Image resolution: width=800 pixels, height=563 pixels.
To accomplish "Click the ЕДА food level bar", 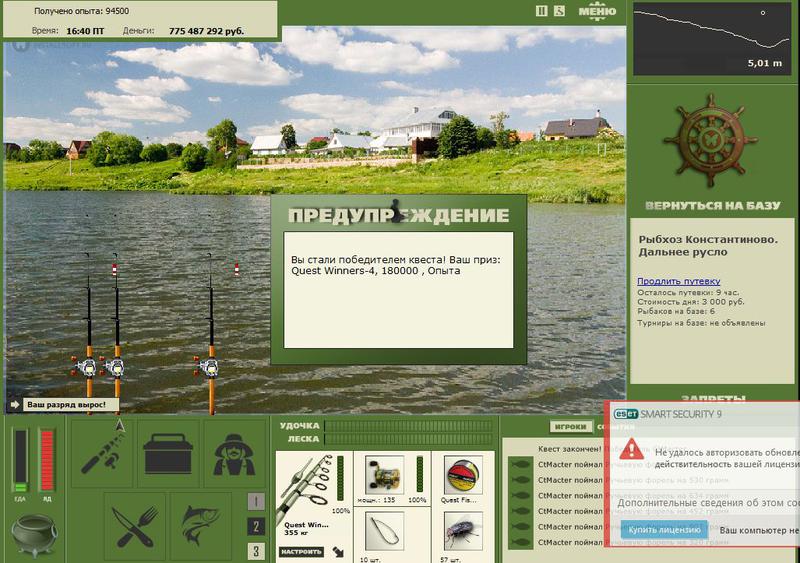I will [x=21, y=460].
